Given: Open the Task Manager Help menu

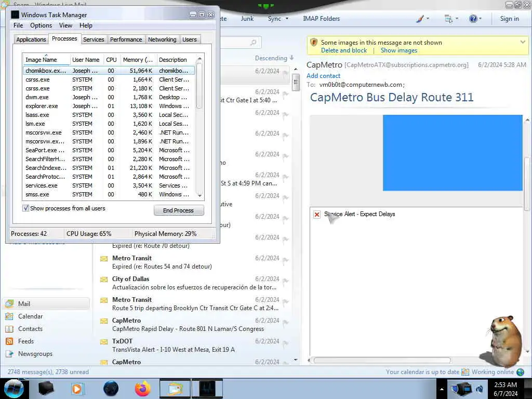Looking at the screenshot, I should pyautogui.click(x=86, y=25).
